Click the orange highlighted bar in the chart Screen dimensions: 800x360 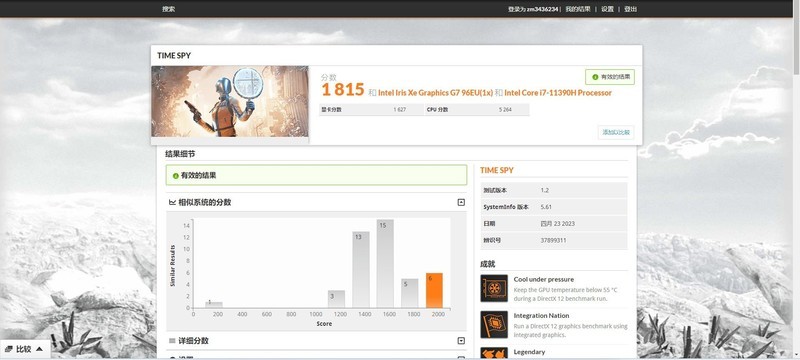434,290
